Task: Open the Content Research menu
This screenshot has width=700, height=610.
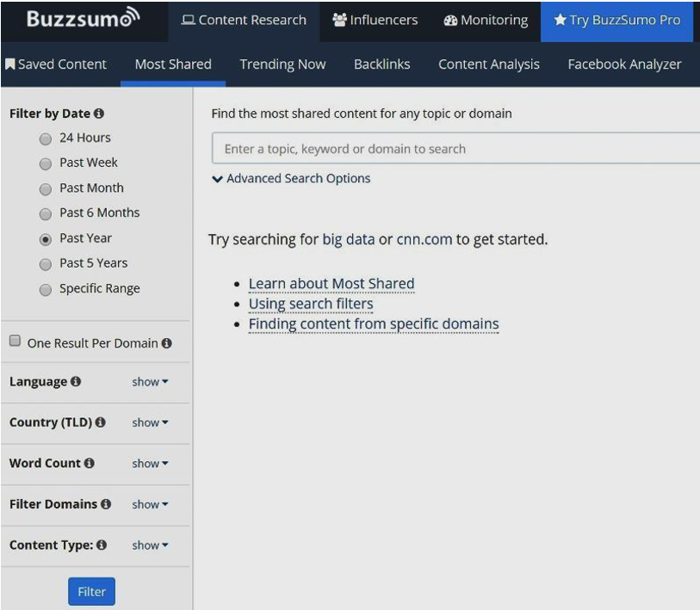Action: [x=244, y=21]
